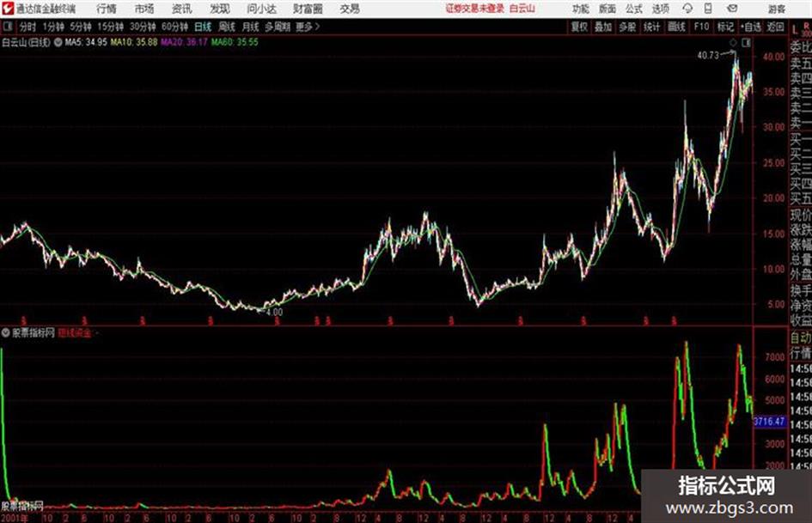Switch to the 月线 monthly tab
The height and width of the screenshot is (523, 812).
[x=251, y=27]
